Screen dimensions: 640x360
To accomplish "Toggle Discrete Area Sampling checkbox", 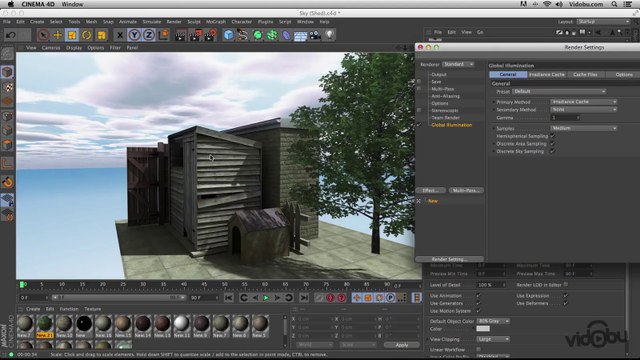I will [x=553, y=144].
